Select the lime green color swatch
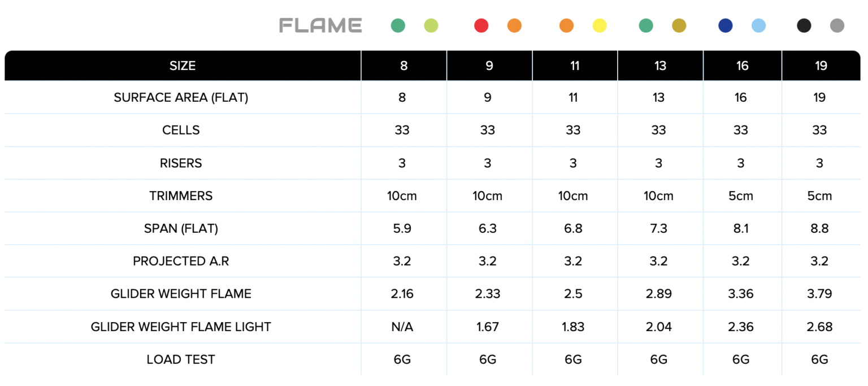 click(431, 25)
